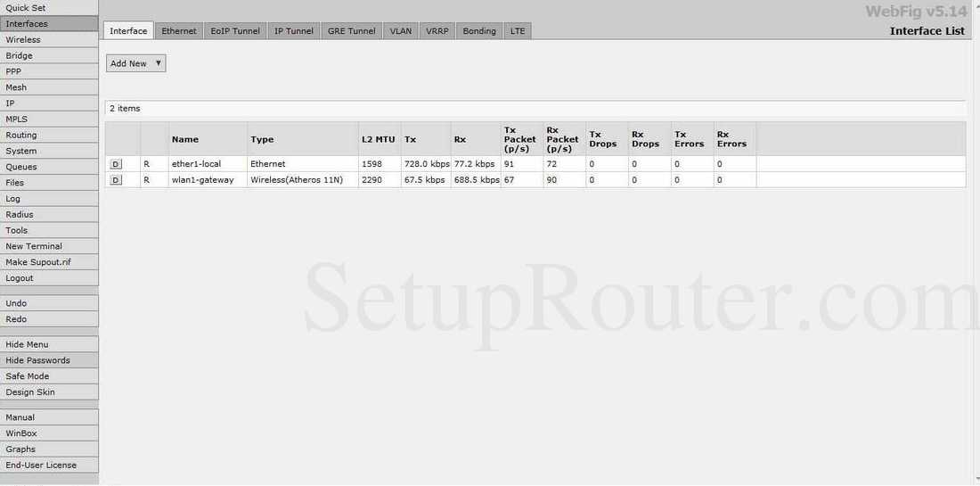Expand the System menu
The image size is (980, 486).
49,151
